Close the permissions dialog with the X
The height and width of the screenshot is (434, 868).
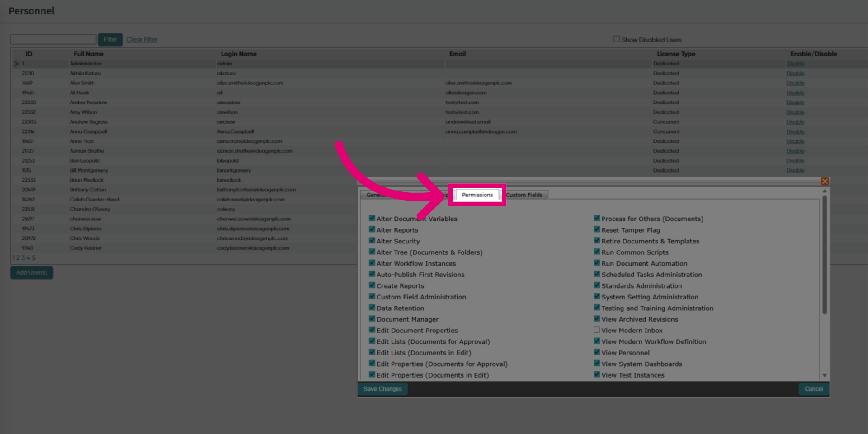tap(825, 181)
